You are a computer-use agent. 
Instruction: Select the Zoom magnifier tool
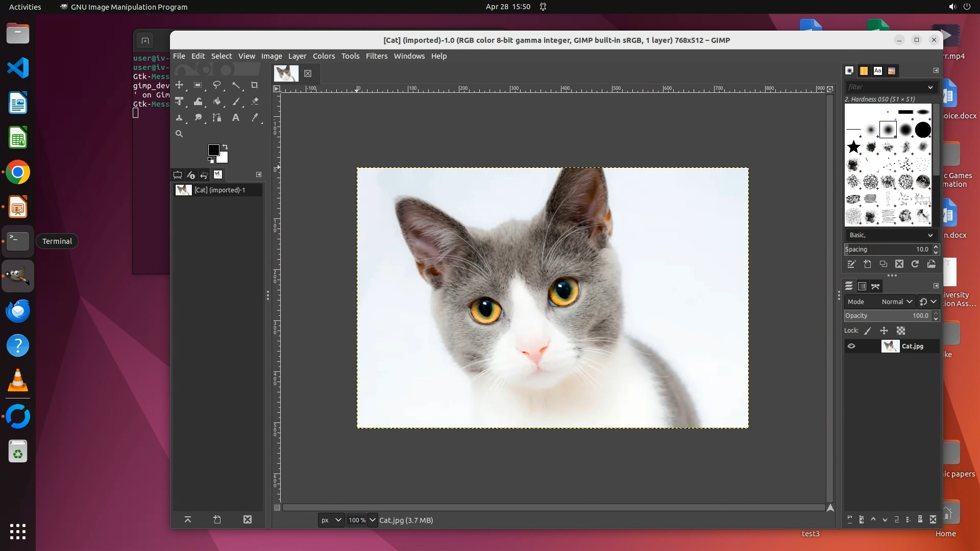click(179, 134)
